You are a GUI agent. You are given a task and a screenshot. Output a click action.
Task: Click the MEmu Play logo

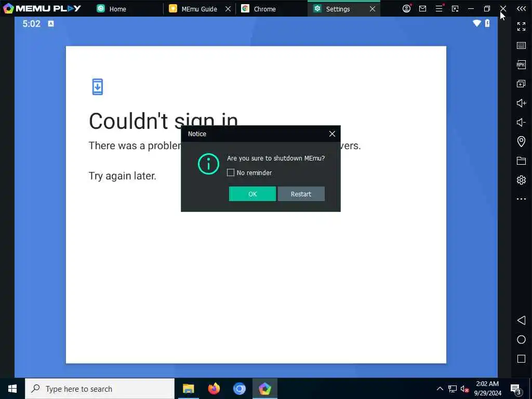point(42,8)
